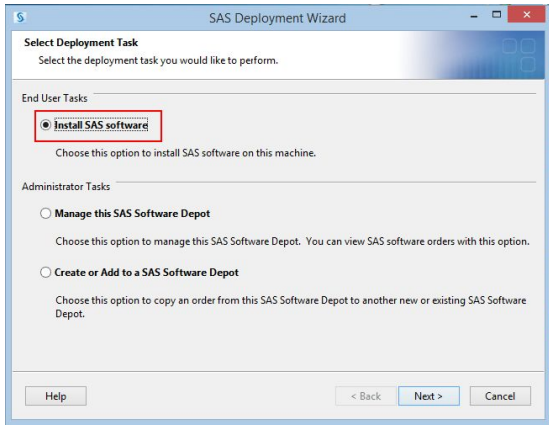This screenshot has height=427, width=549.
Task: Proceed with the Next > button
Action: [x=429, y=396]
